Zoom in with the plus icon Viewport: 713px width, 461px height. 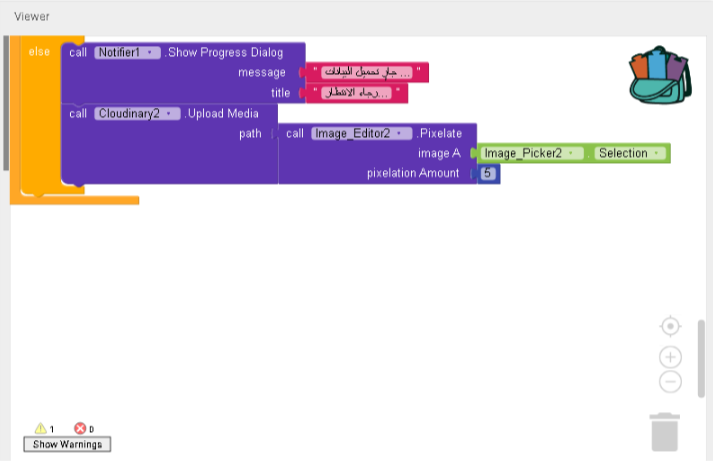point(670,357)
